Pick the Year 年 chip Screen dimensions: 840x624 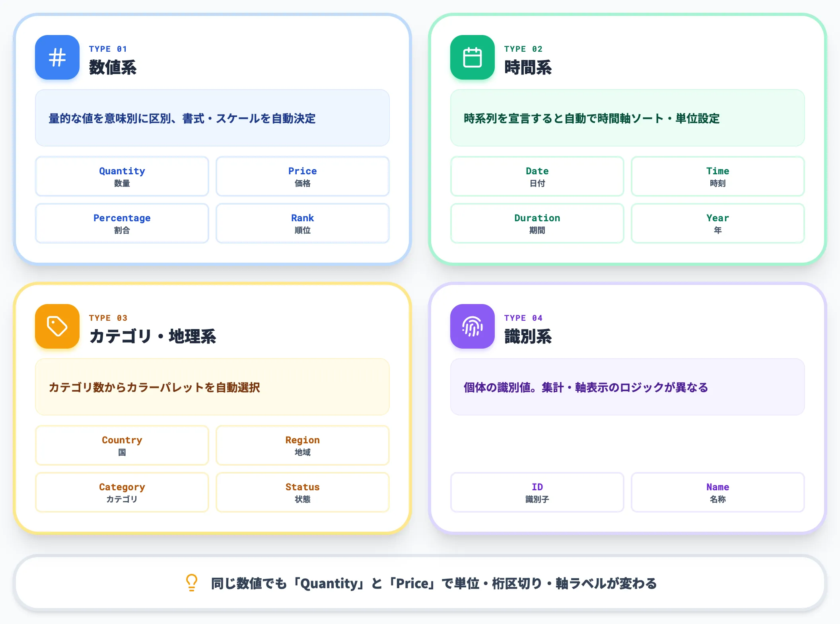coord(718,223)
